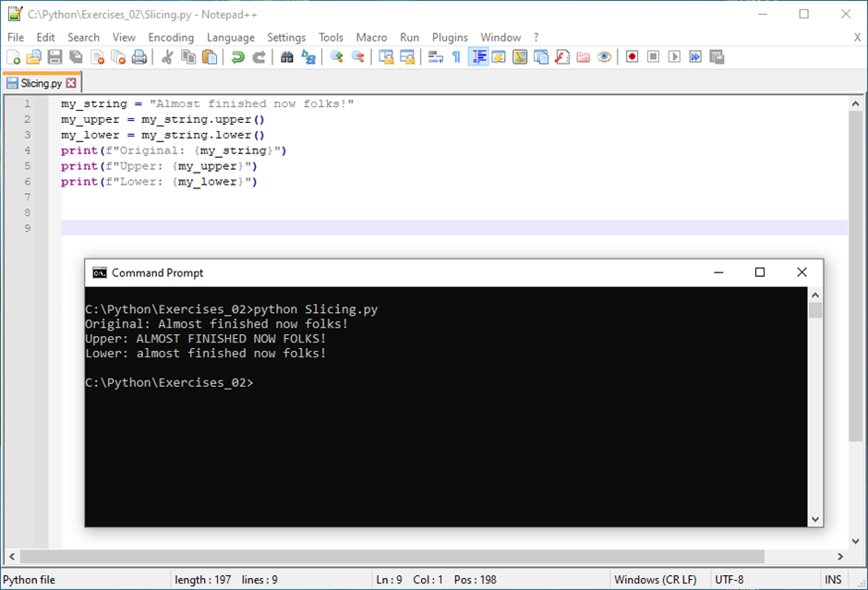Open the Macro menu
This screenshot has height=590, width=868.
371,37
